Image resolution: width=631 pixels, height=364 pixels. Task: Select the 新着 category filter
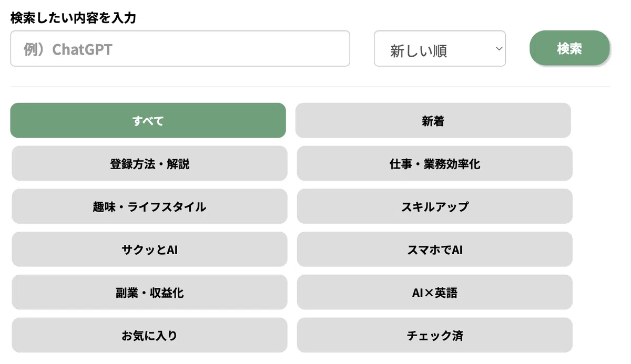(x=433, y=120)
